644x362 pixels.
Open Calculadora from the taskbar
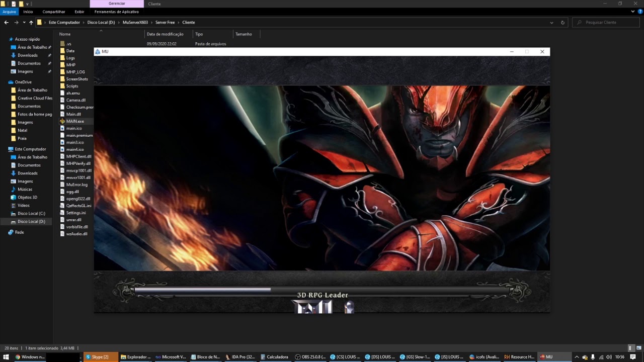[275, 357]
